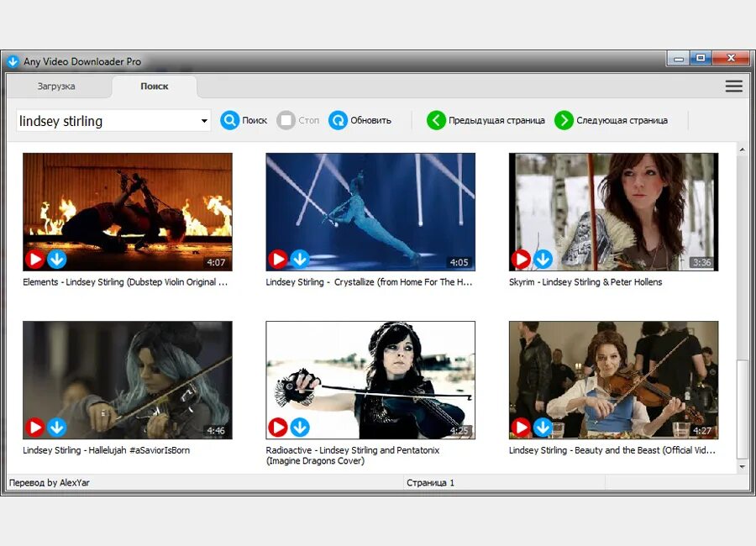Click title 'Lindsey Stirling - Beauty and the Beast (Official Vid...'
756x546 pixels.
tap(612, 450)
